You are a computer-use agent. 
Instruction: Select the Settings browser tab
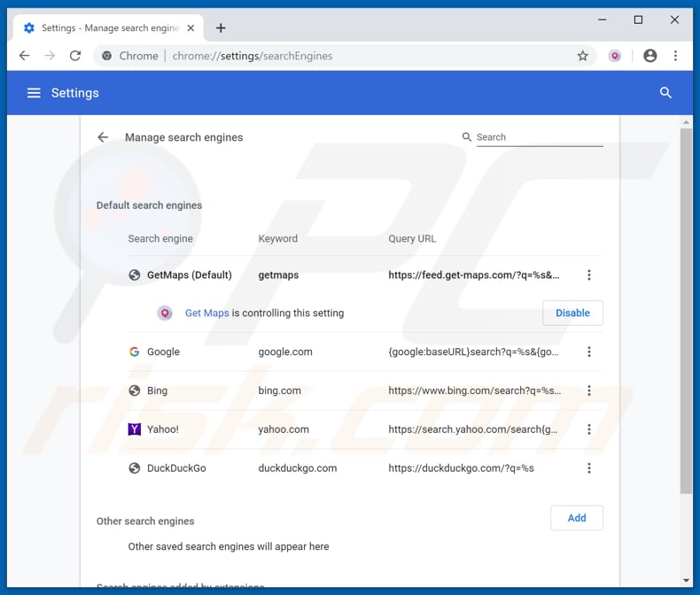108,28
